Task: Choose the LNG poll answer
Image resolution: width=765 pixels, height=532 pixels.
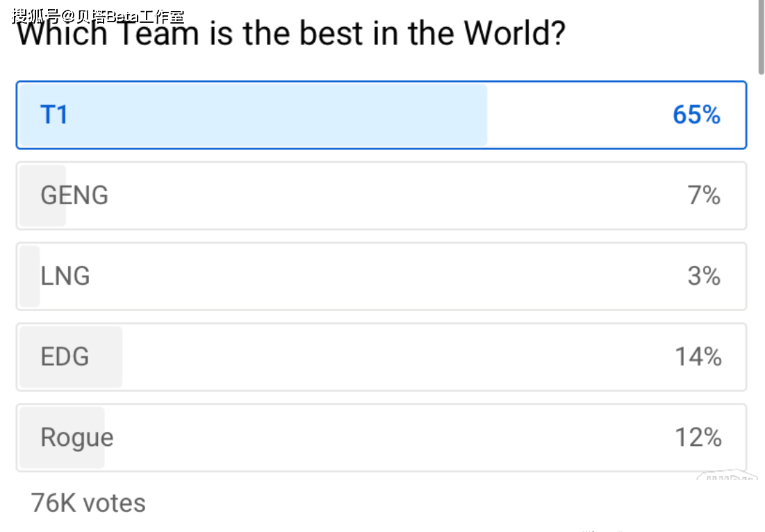Action: click(381, 276)
